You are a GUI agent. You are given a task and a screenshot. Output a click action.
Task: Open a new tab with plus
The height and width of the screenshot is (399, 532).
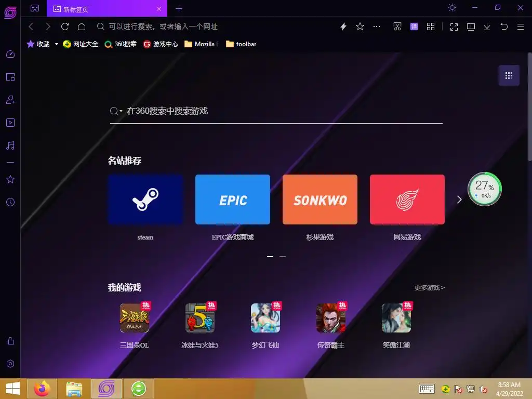click(x=179, y=9)
